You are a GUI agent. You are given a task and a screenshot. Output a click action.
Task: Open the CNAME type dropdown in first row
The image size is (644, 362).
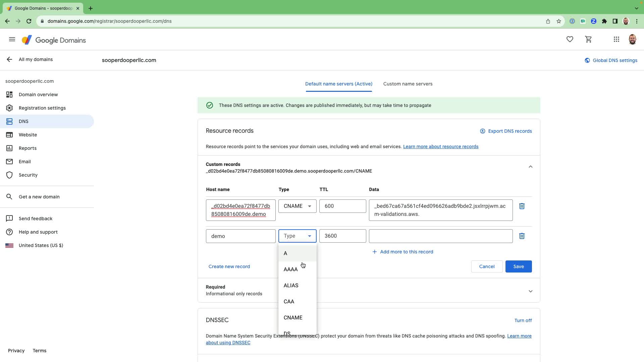click(x=297, y=206)
